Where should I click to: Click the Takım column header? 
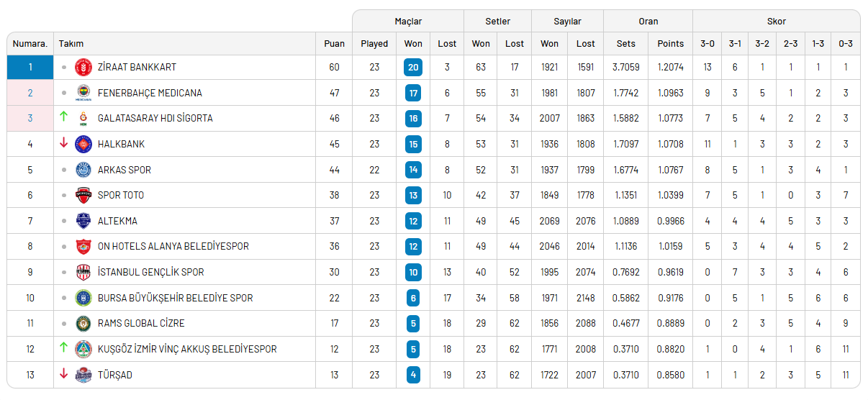tap(71, 44)
